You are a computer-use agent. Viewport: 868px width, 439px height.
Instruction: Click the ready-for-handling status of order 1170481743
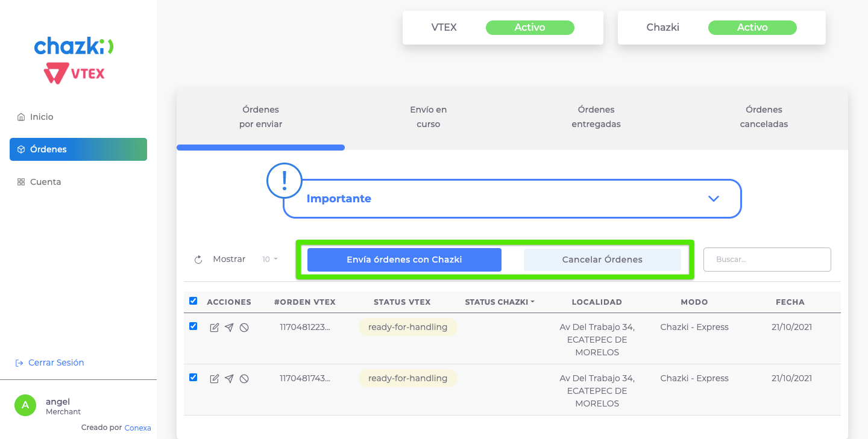tap(408, 378)
